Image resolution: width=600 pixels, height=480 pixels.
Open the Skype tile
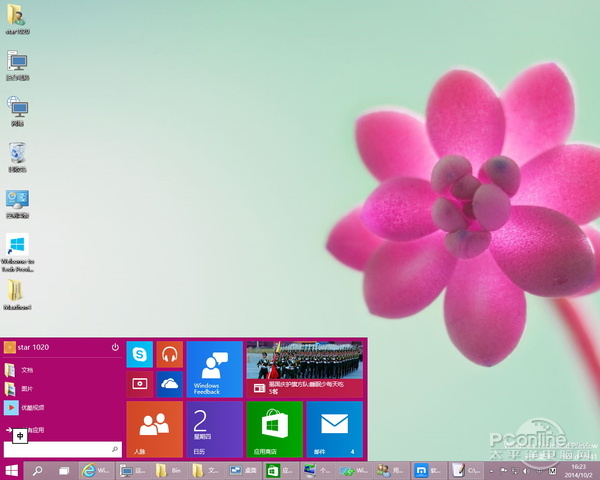139,355
